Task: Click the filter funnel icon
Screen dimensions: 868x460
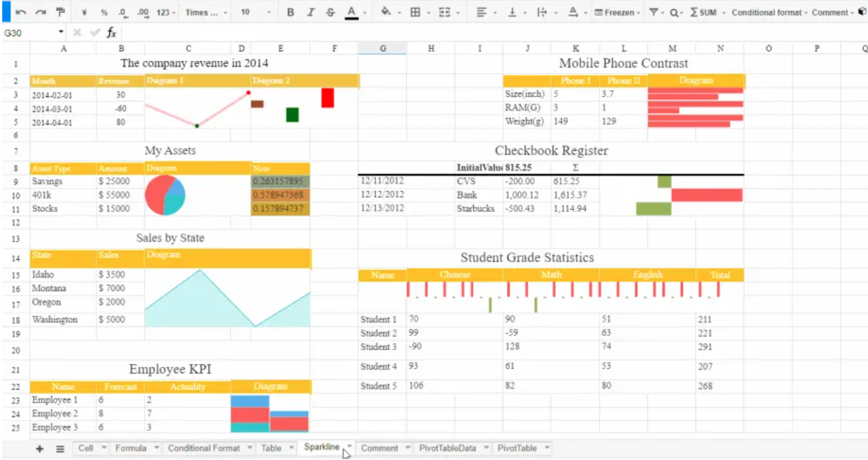Action: tap(654, 12)
